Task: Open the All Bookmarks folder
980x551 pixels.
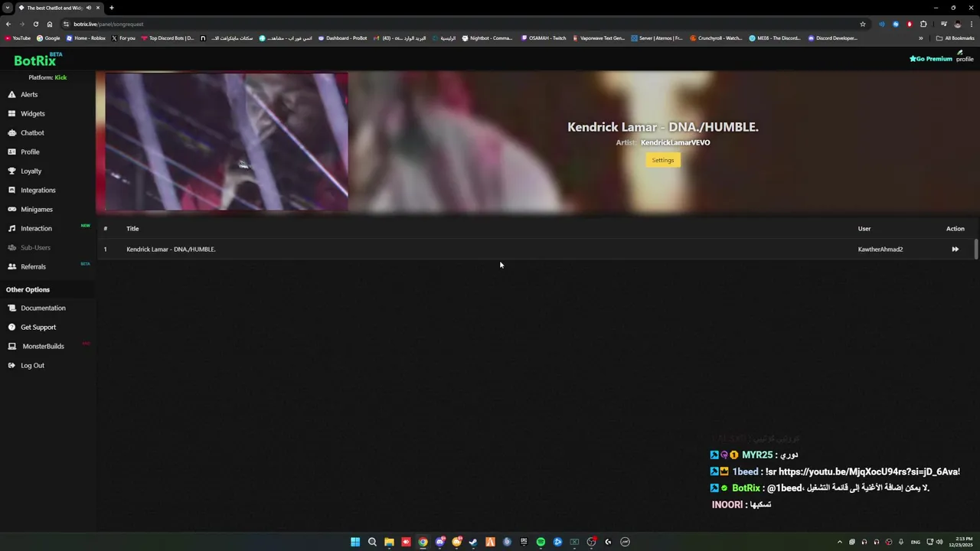Action: tap(955, 38)
